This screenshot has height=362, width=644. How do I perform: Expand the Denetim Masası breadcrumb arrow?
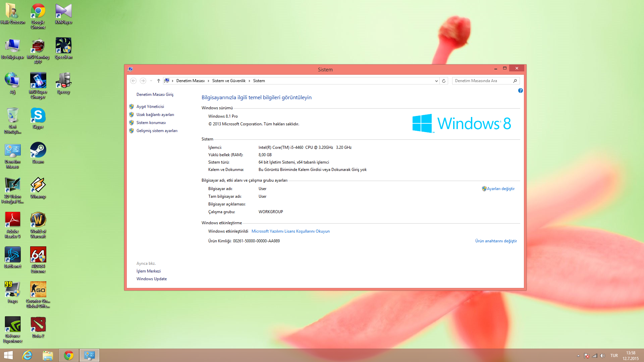coord(208,81)
